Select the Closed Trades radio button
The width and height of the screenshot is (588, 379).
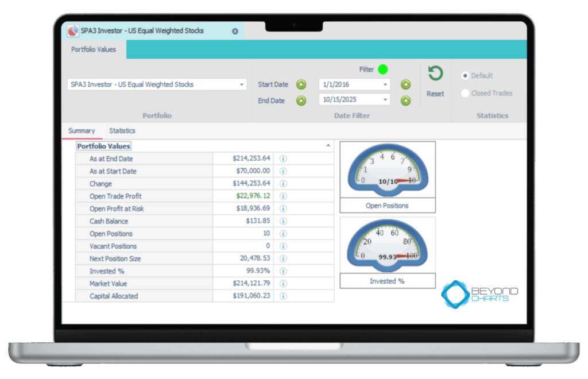[x=465, y=93]
